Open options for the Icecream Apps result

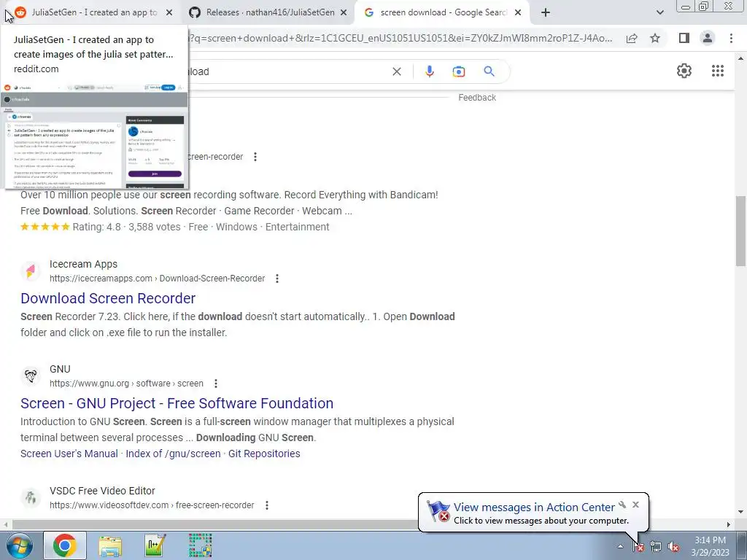tap(277, 279)
